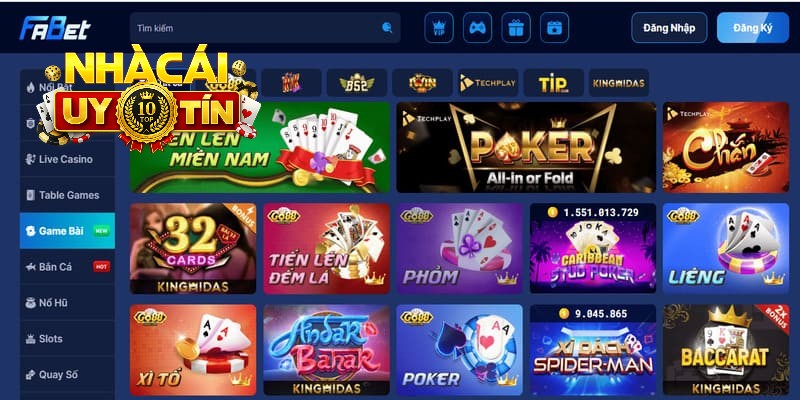This screenshot has width=800, height=400.
Task: Click the Đăng Ký button
Action: tap(753, 28)
